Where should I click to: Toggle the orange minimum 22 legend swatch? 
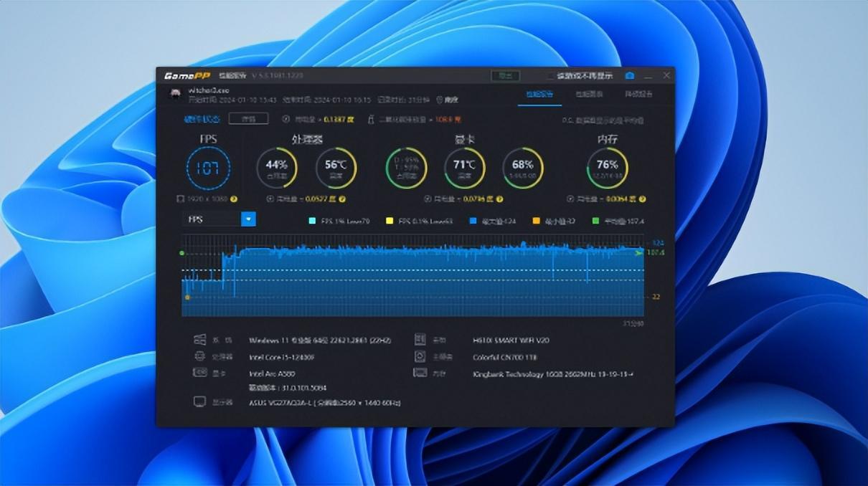tap(537, 221)
